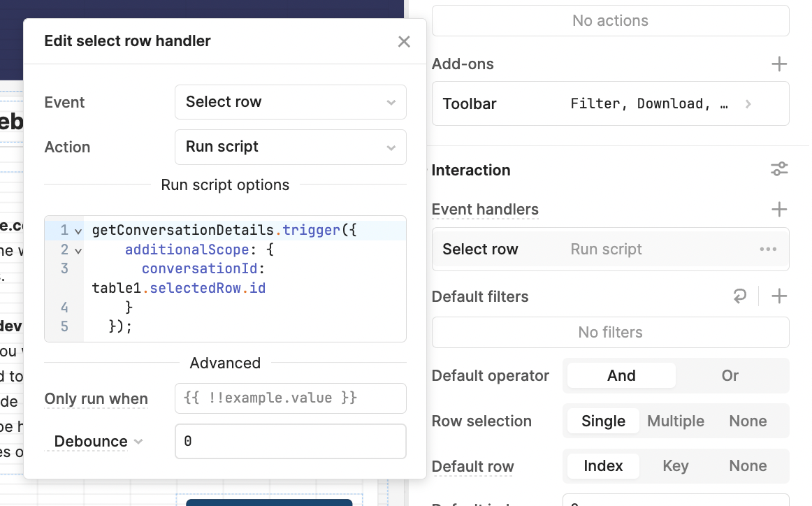Click the No filters placeholder box

coord(611,332)
